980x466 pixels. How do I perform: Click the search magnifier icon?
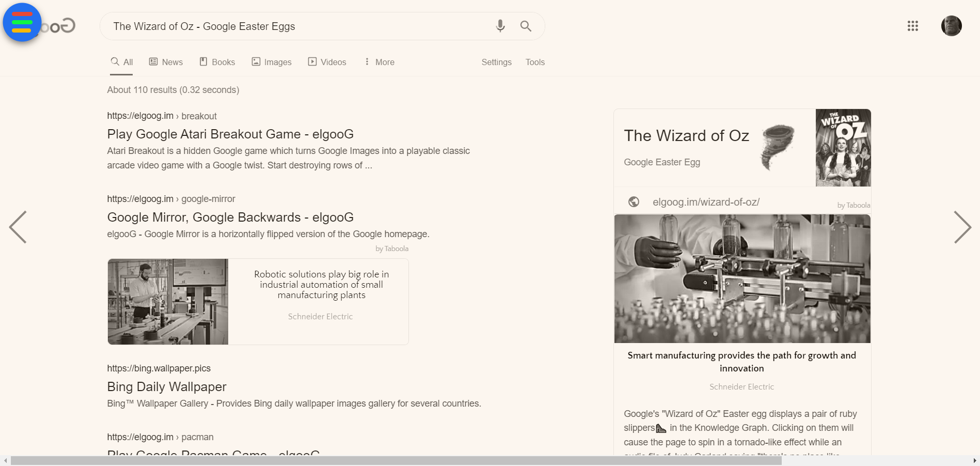(526, 26)
